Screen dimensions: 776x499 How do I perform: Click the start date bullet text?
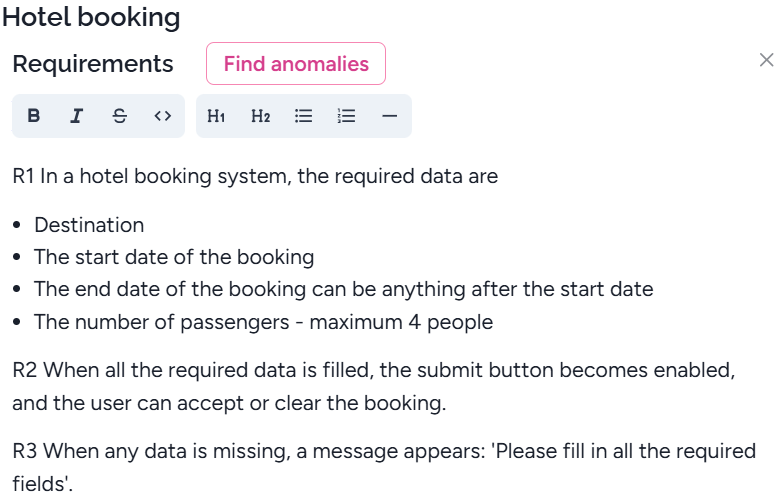coord(174,257)
